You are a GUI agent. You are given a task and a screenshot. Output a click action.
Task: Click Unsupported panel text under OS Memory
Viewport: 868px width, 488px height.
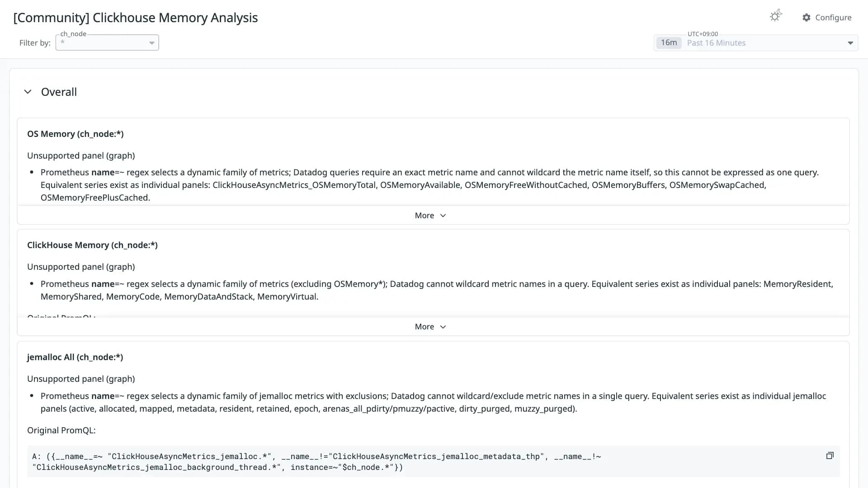coord(81,155)
